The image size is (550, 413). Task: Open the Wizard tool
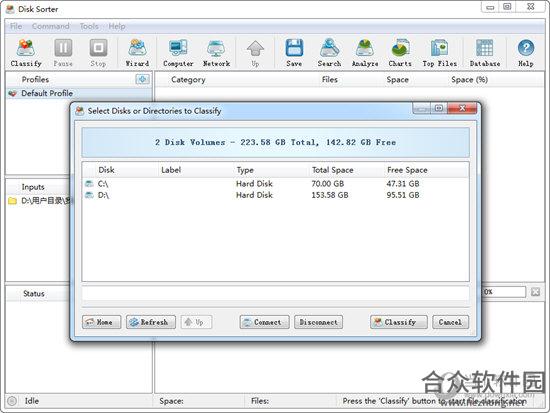click(137, 53)
